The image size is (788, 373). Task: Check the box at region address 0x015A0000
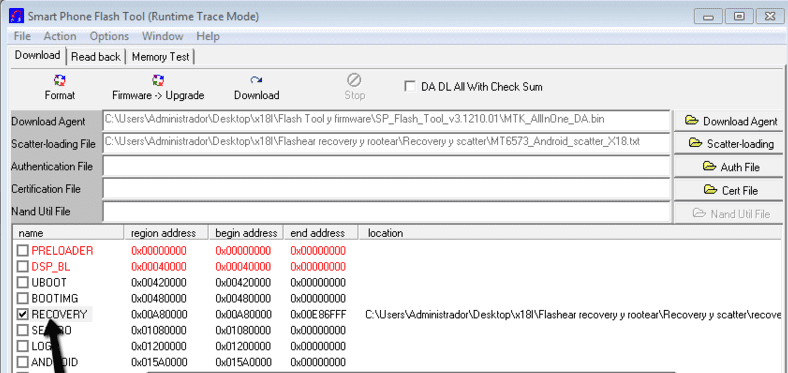tap(23, 362)
